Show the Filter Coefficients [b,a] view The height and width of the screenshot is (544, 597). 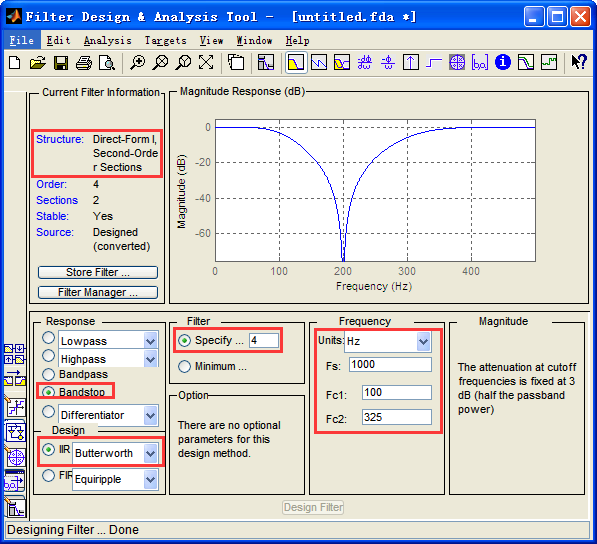[x=480, y=62]
